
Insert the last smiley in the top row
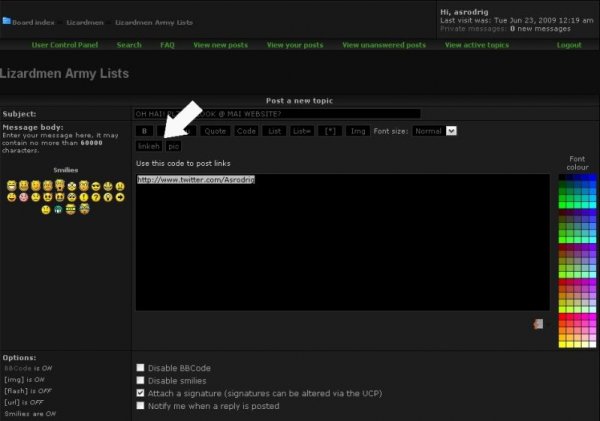pos(120,186)
